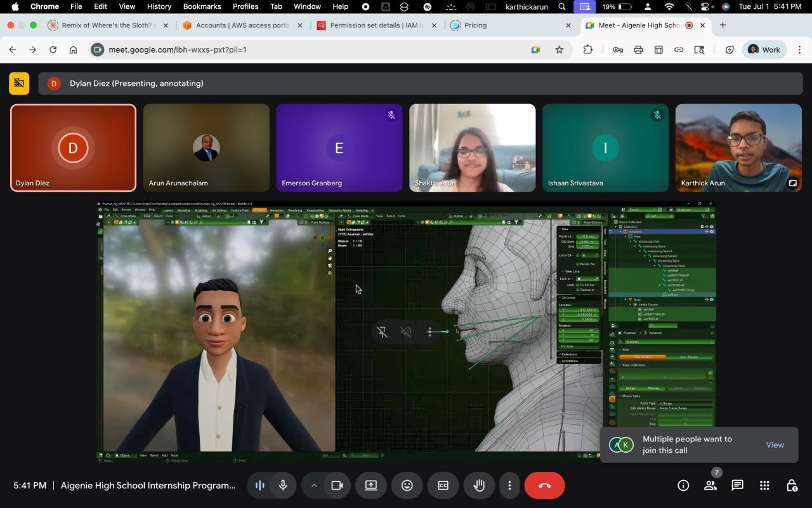The width and height of the screenshot is (812, 508).
Task: Select Shakthi Arun's video tile
Action: click(x=472, y=148)
